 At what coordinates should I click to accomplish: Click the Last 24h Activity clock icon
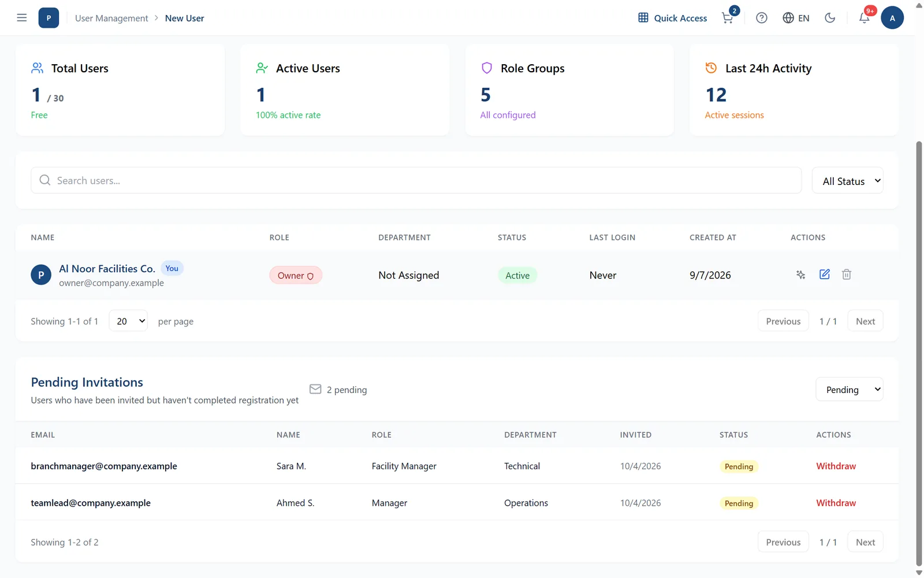[x=711, y=68]
